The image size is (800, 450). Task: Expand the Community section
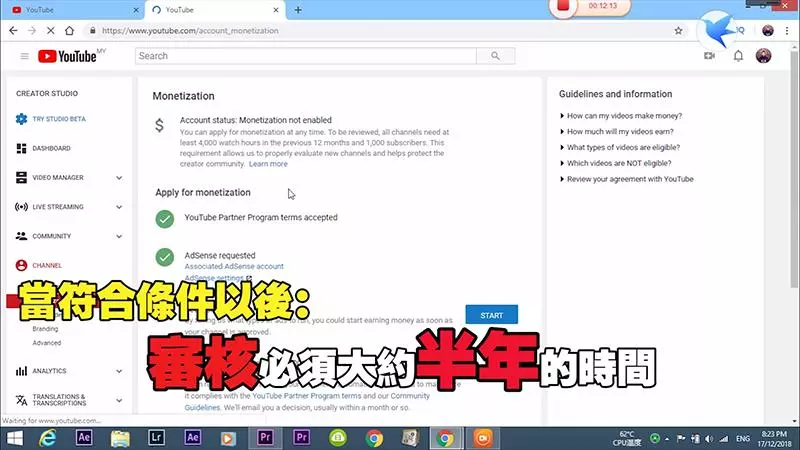click(x=119, y=236)
